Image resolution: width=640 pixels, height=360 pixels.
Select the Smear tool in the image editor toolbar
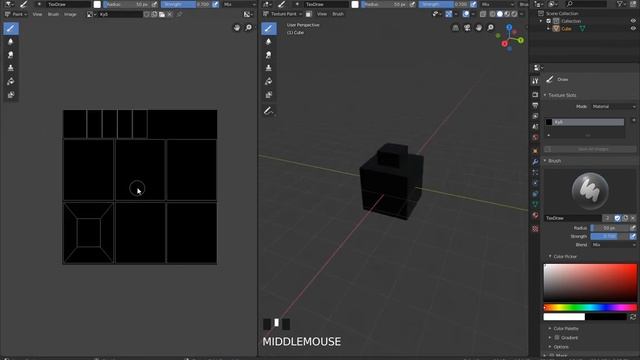[11, 55]
